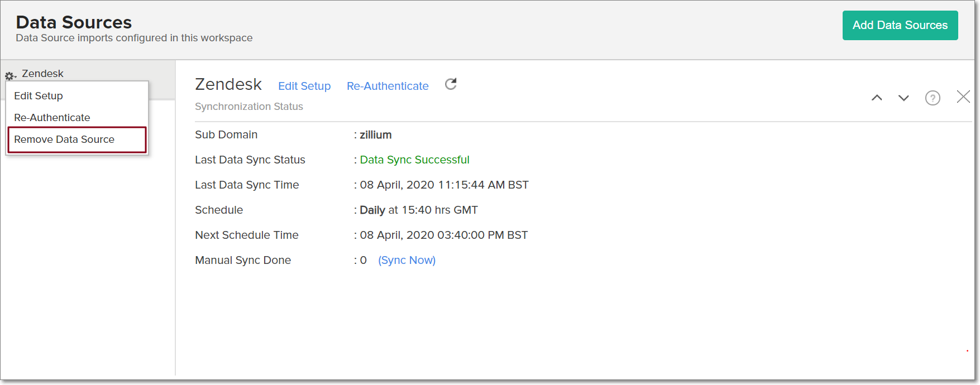Close the Zendesk details panel
Screen dimensions: 980x385
point(963,97)
